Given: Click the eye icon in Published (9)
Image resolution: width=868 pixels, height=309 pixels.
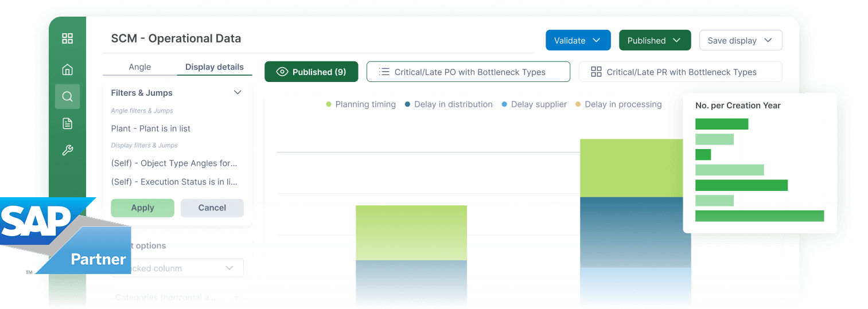Looking at the screenshot, I should [282, 72].
